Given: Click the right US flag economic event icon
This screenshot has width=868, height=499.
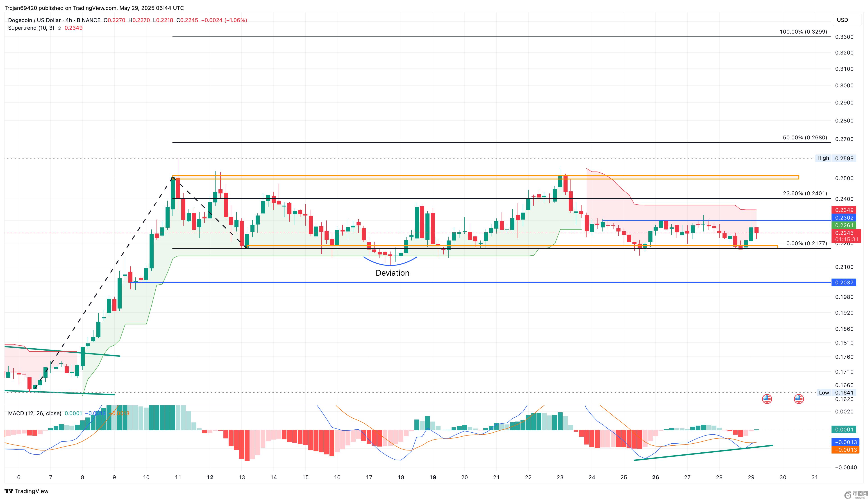Looking at the screenshot, I should pos(799,399).
